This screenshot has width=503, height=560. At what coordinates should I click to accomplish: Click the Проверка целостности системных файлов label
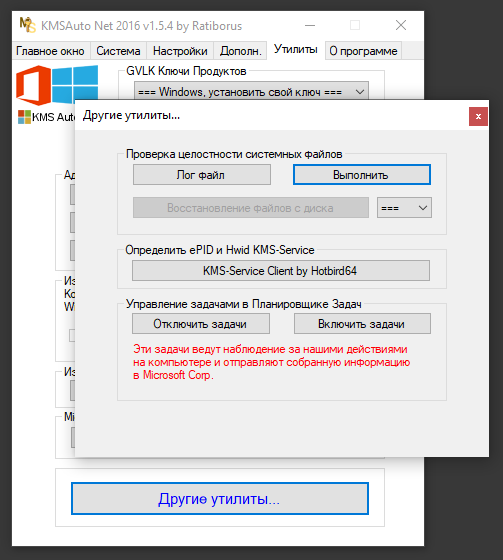pyautogui.click(x=234, y=154)
